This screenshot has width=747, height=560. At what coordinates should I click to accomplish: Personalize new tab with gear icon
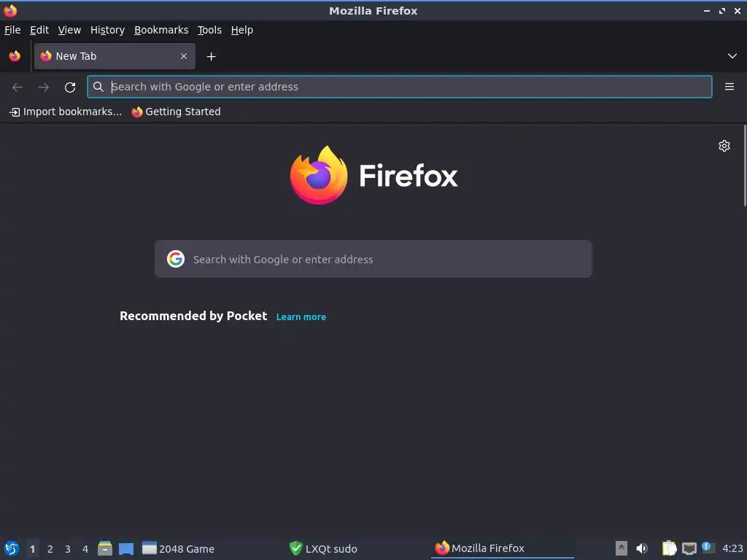point(724,146)
